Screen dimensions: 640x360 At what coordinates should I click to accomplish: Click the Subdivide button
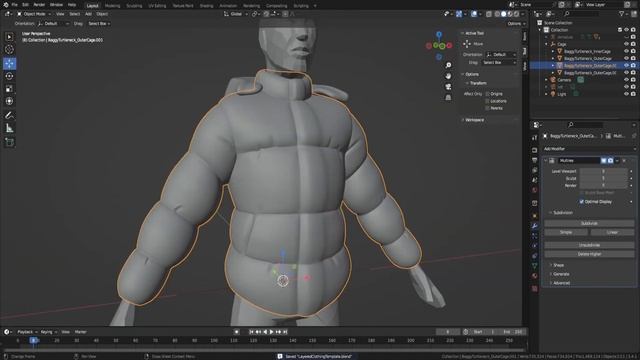tap(589, 223)
